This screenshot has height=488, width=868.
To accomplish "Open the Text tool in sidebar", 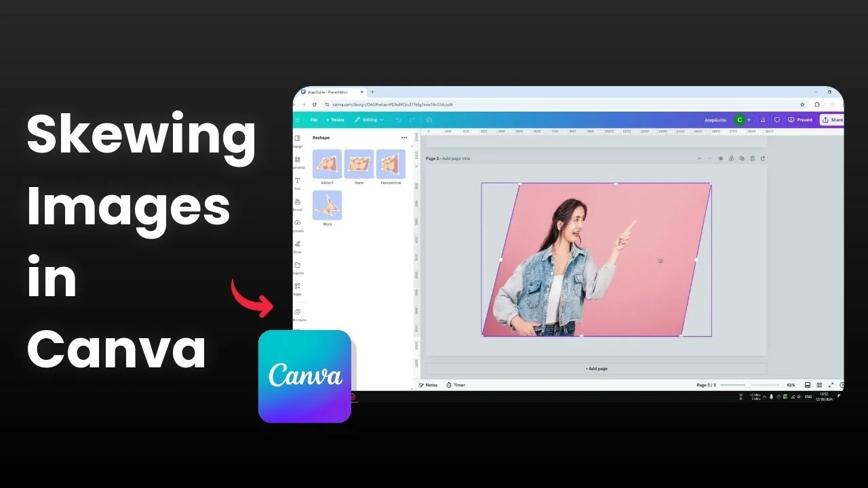I will click(x=297, y=181).
